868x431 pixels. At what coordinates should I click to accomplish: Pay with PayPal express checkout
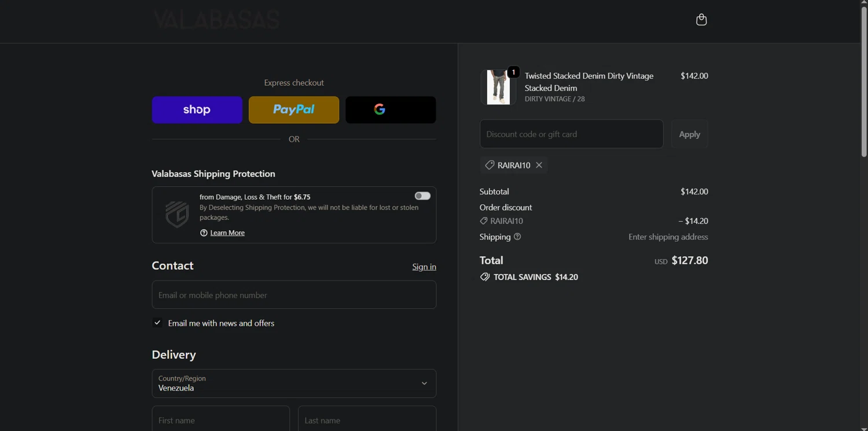pyautogui.click(x=294, y=110)
